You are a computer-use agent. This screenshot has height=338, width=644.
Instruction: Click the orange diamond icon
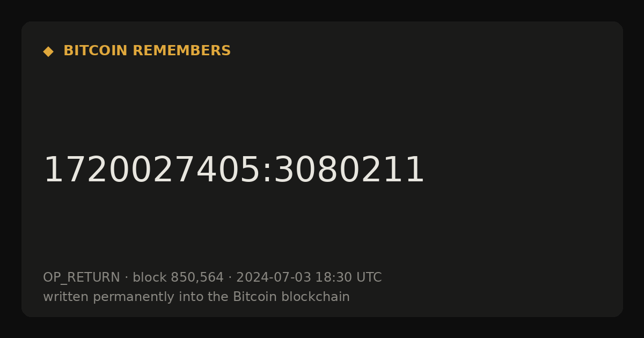pyautogui.click(x=48, y=52)
